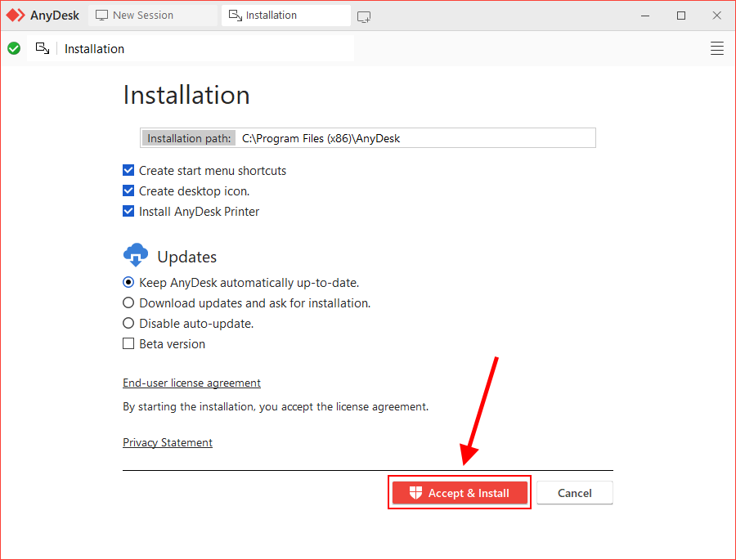Select Disable auto-update option
Image resolution: width=736 pixels, height=560 pixels.
click(x=128, y=324)
